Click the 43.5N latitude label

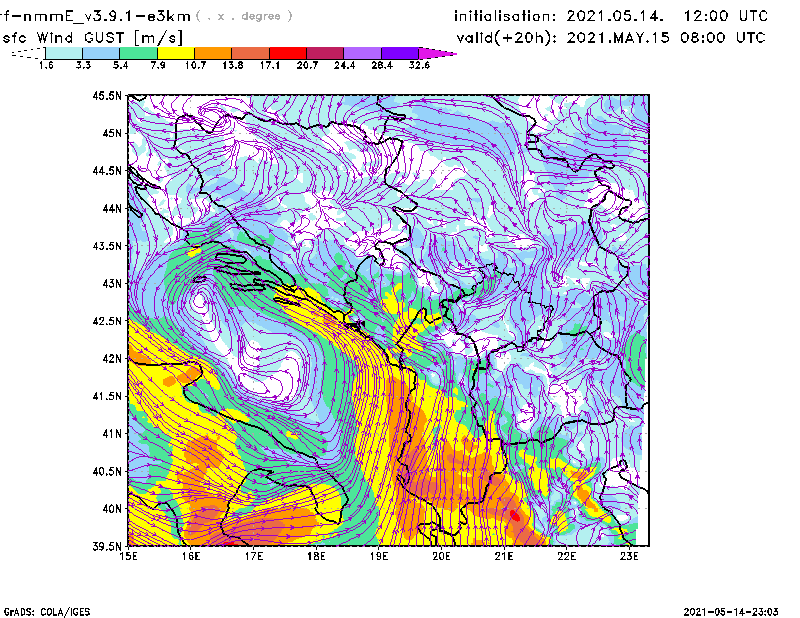tap(108, 246)
